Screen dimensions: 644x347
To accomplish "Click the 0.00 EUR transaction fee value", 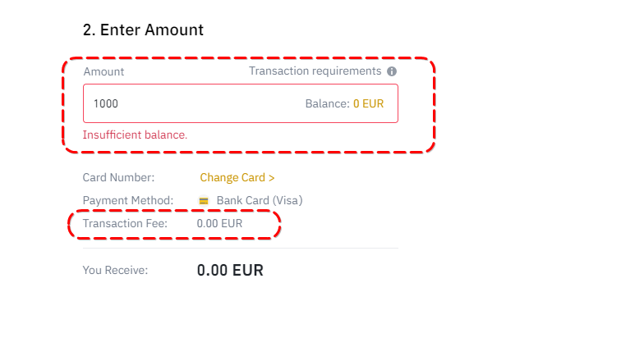I will [x=219, y=223].
